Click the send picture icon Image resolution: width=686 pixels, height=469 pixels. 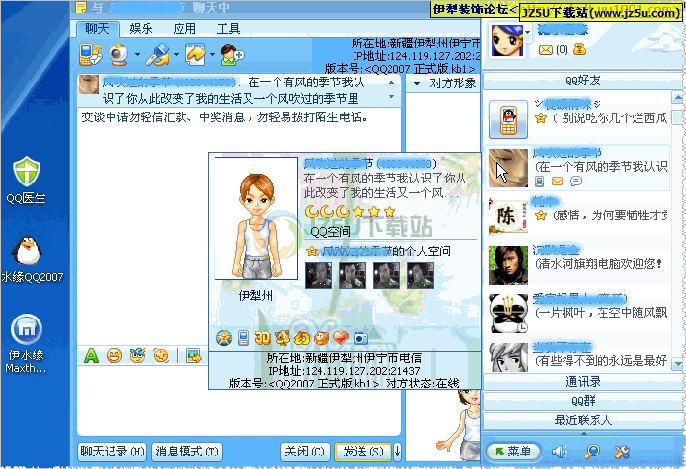[193, 356]
